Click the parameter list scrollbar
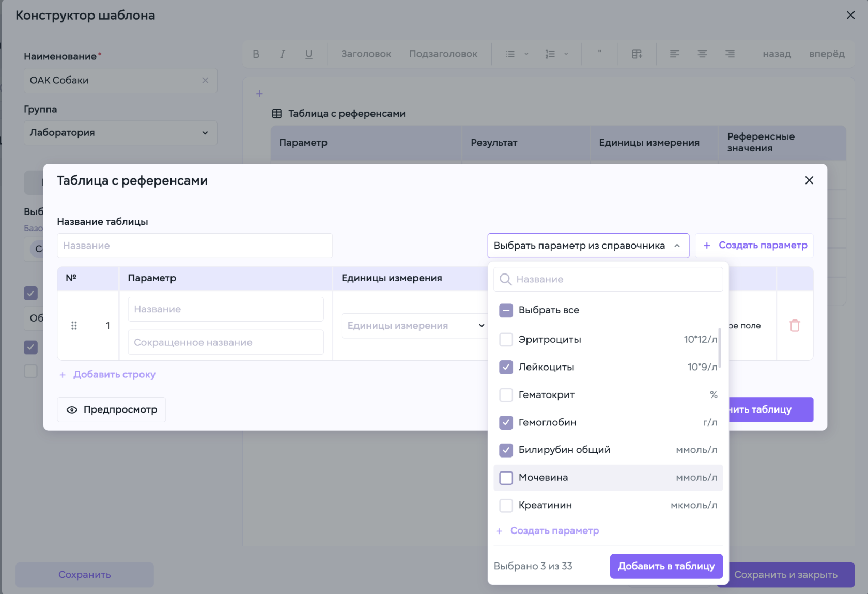Image resolution: width=868 pixels, height=594 pixels. (720, 348)
